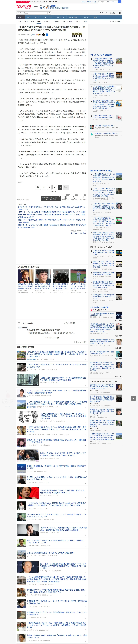Click the search magnifier button beside keyword field
The image size is (138, 644).
click(49, 13)
